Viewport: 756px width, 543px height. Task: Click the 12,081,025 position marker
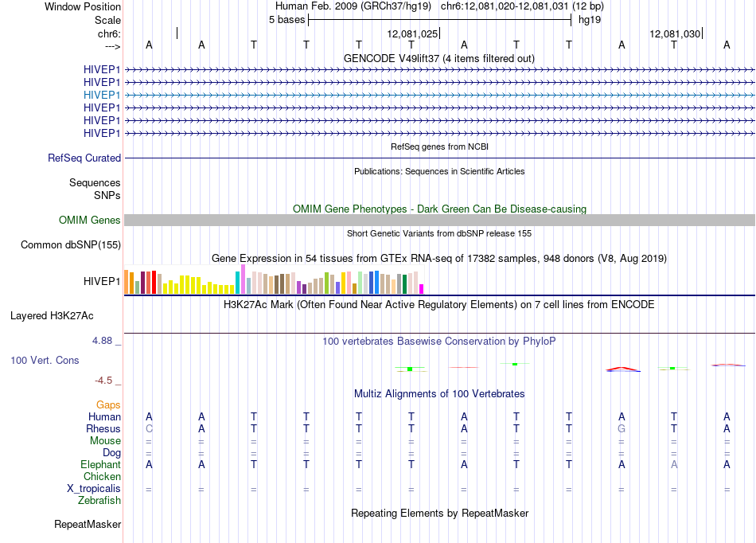click(414, 33)
